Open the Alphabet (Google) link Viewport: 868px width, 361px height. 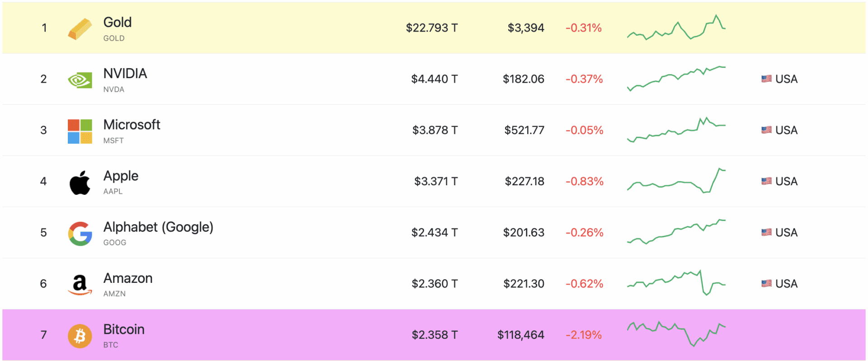[158, 227]
